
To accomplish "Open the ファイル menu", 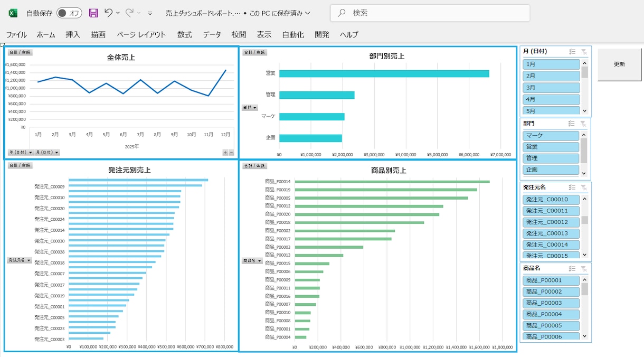I will tap(16, 35).
